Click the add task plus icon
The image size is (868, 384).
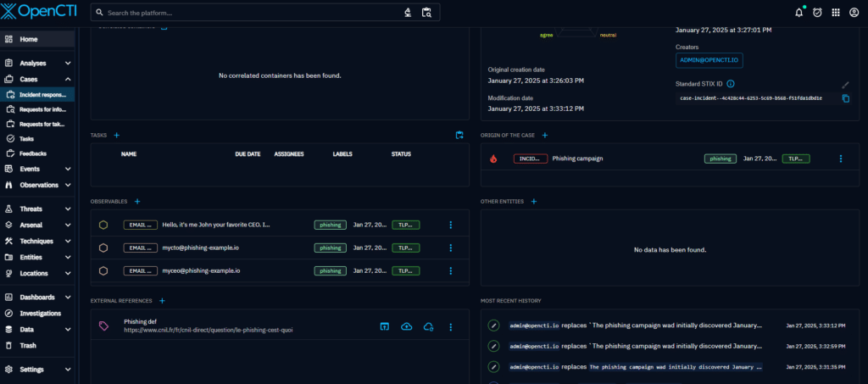pos(117,135)
